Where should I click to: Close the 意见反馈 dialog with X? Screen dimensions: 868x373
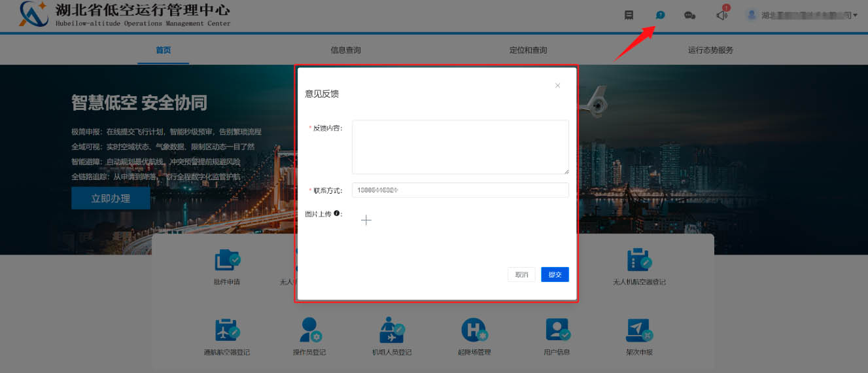[557, 85]
